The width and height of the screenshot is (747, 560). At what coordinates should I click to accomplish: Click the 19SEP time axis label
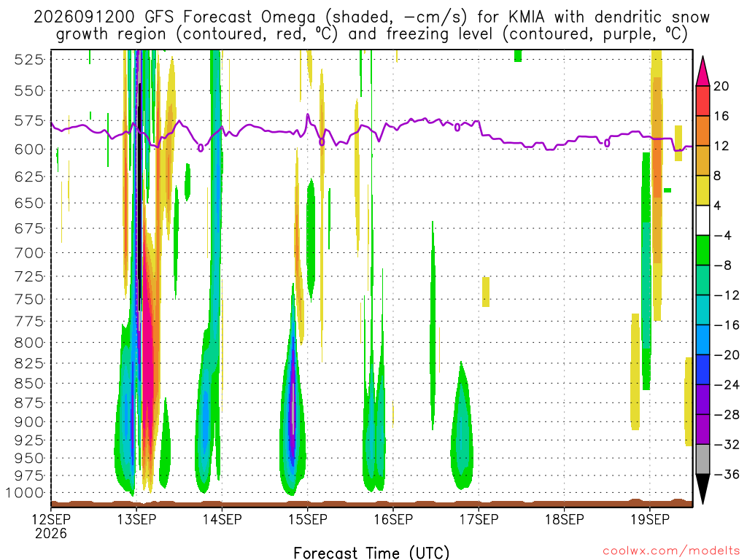coord(650,519)
